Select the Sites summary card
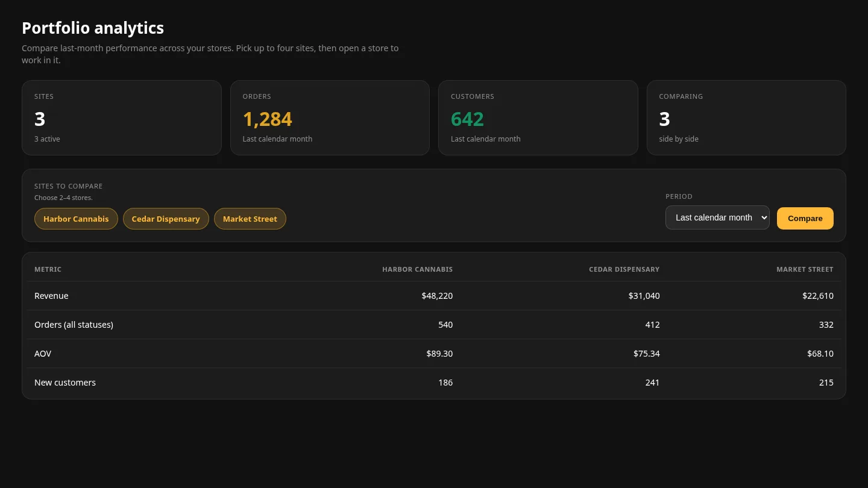Image resolution: width=868 pixels, height=488 pixels. 122,117
